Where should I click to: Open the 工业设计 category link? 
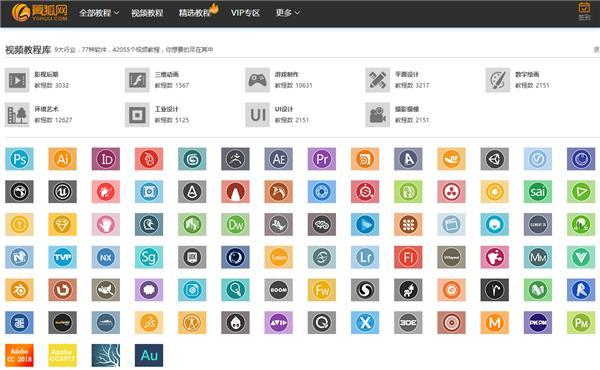point(166,109)
